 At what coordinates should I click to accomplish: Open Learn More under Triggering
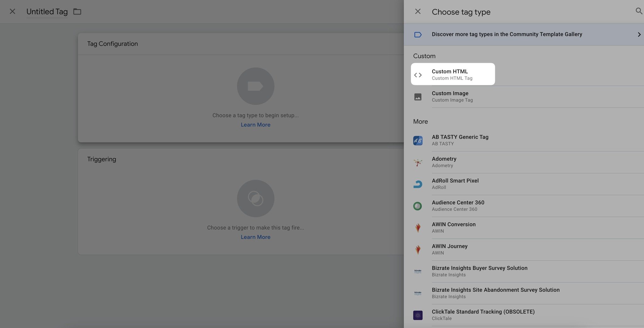tap(255, 237)
